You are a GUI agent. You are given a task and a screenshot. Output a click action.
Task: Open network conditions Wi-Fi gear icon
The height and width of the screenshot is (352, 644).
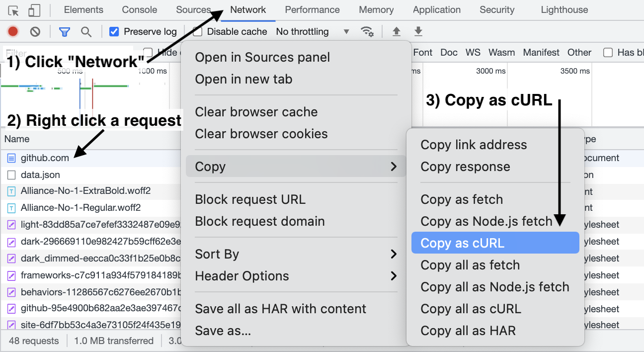367,32
